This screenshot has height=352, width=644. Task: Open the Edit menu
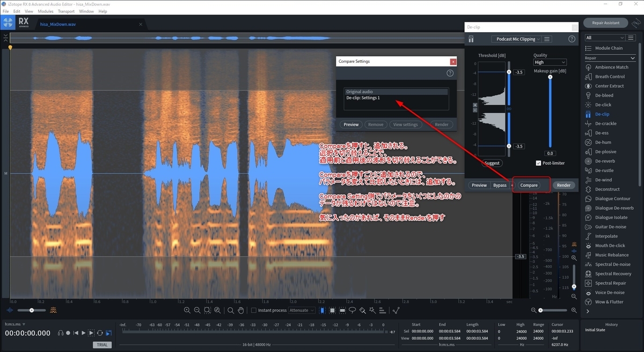tap(17, 11)
